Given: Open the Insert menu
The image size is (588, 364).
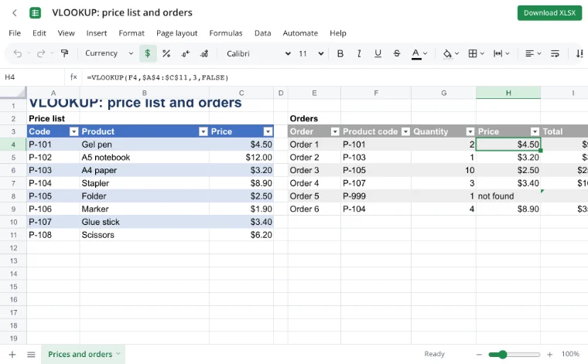Looking at the screenshot, I should [x=97, y=33].
